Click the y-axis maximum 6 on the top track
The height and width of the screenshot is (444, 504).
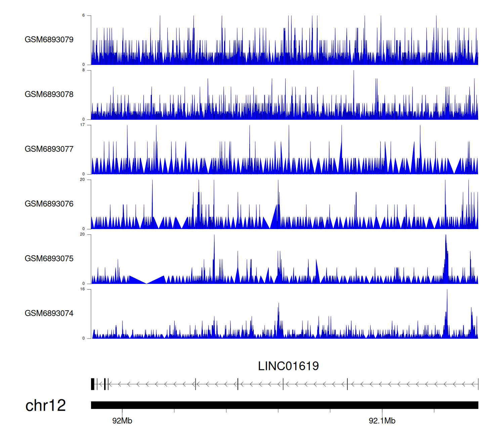[x=83, y=15]
